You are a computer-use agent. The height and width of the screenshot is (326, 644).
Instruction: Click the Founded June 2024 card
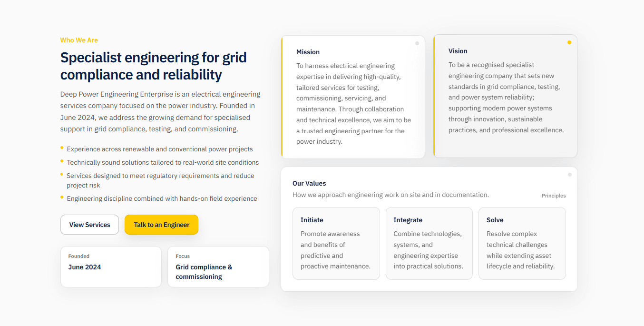pyautogui.click(x=111, y=267)
